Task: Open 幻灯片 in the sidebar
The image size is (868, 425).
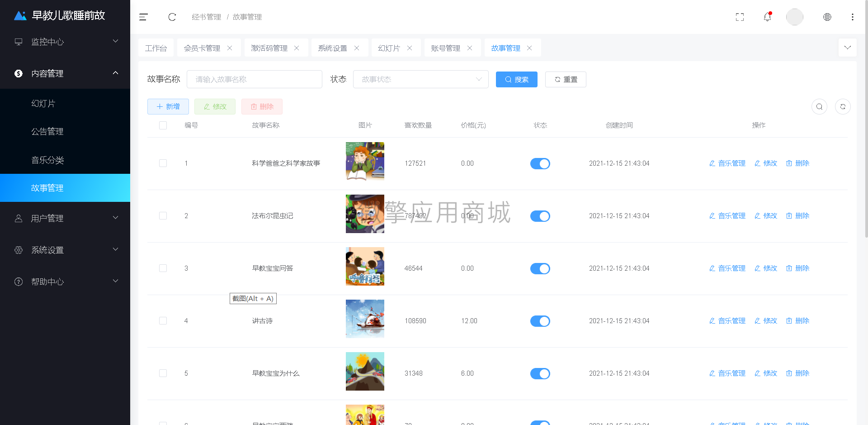Action: [x=65, y=103]
